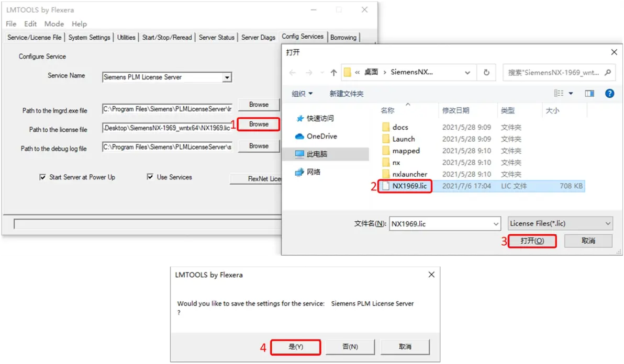
Task: Select the nxlauncher folder
Action: click(x=409, y=174)
